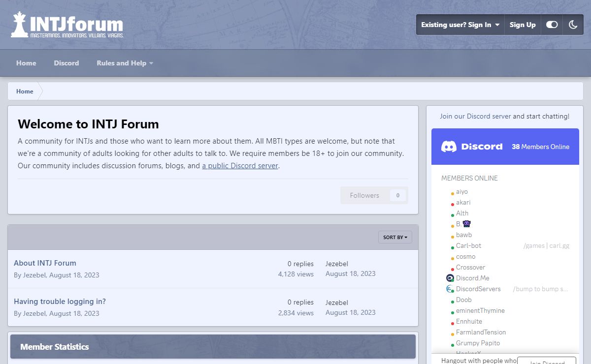The width and height of the screenshot is (591, 364).
Task: Click the Discord logo in the widget
Action: pyautogui.click(x=472, y=147)
